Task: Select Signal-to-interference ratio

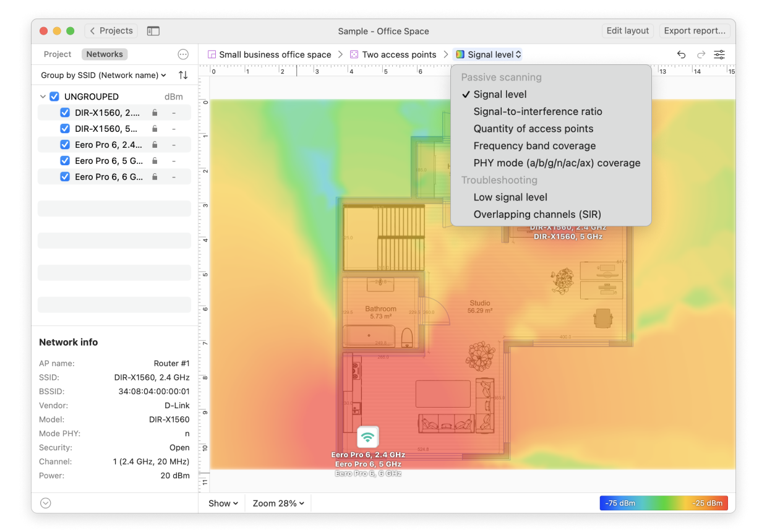Action: (551, 112)
